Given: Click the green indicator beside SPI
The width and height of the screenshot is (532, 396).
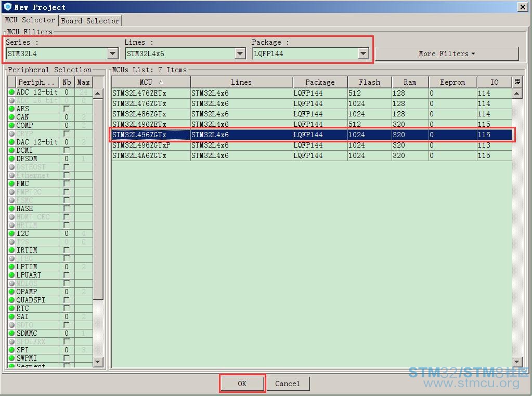Looking at the screenshot, I should 11,350.
